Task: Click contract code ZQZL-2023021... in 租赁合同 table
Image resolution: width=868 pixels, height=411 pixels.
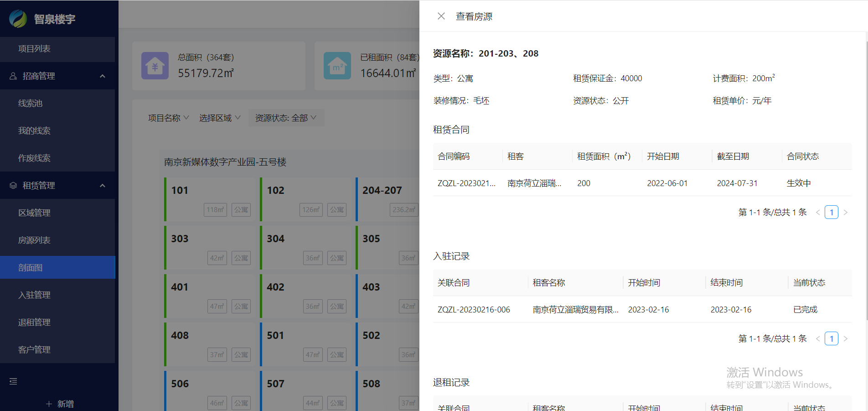Action: [466, 183]
